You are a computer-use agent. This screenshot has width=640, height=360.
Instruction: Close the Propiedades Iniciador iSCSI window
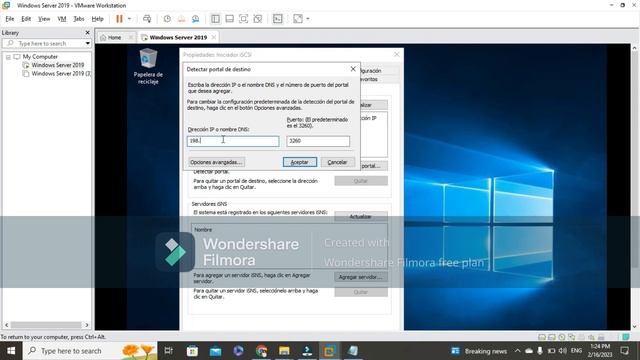coord(397,54)
